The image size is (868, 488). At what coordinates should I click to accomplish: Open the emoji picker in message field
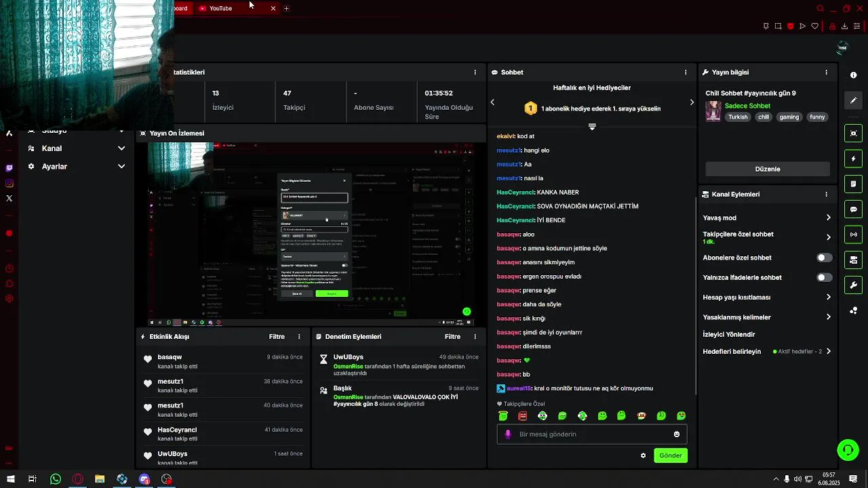click(x=677, y=434)
